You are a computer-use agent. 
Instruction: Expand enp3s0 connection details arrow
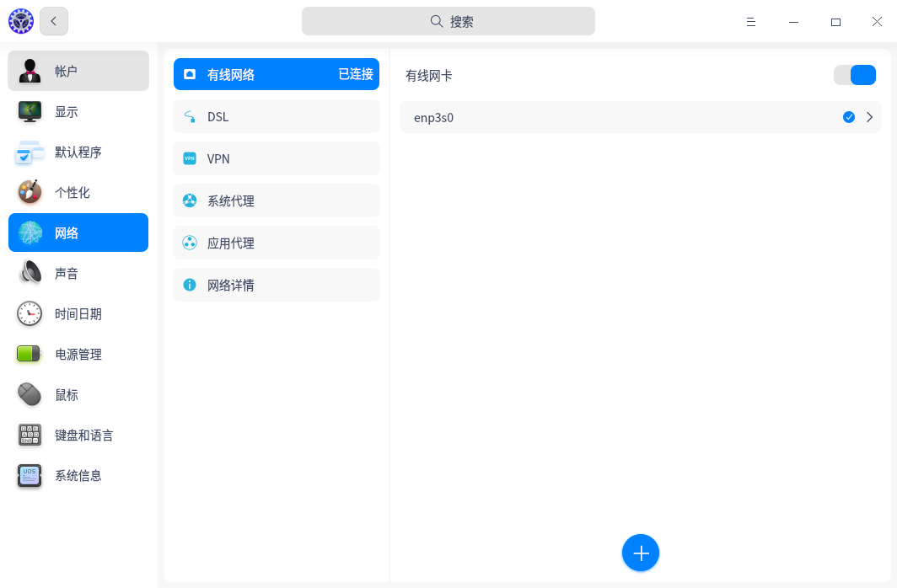pos(869,117)
